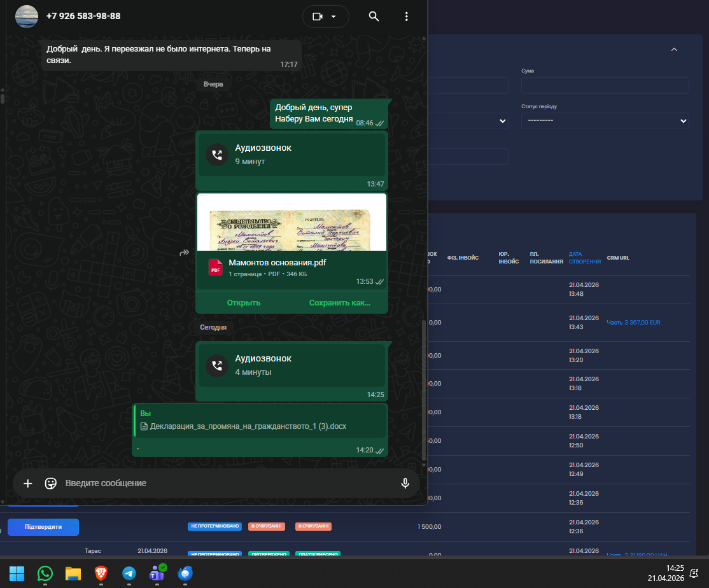
Task: Open the Статус періоду dropdown
Action: [x=605, y=121]
